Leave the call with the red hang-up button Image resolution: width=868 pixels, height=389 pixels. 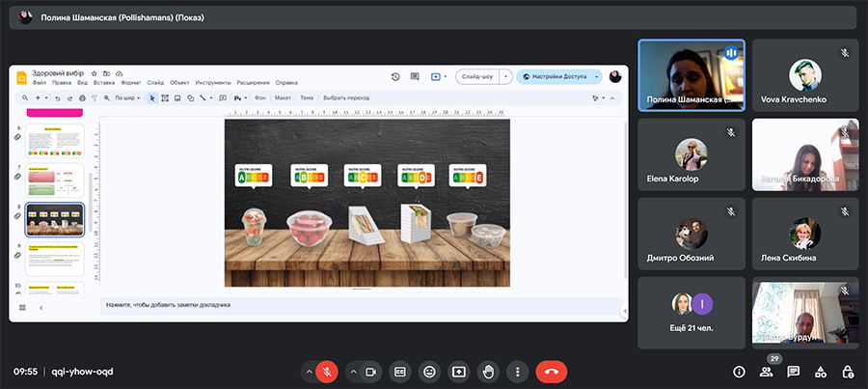point(552,372)
